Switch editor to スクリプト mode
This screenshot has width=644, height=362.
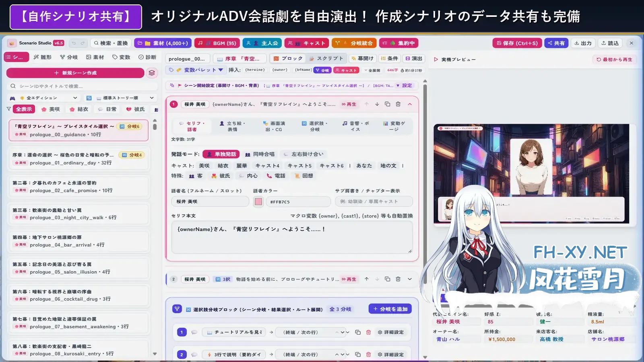point(326,59)
